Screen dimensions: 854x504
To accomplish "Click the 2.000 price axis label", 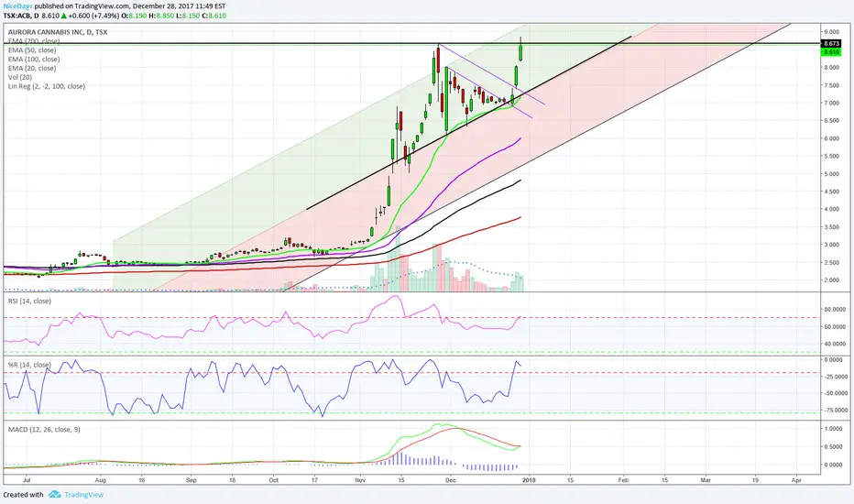I will [832, 280].
